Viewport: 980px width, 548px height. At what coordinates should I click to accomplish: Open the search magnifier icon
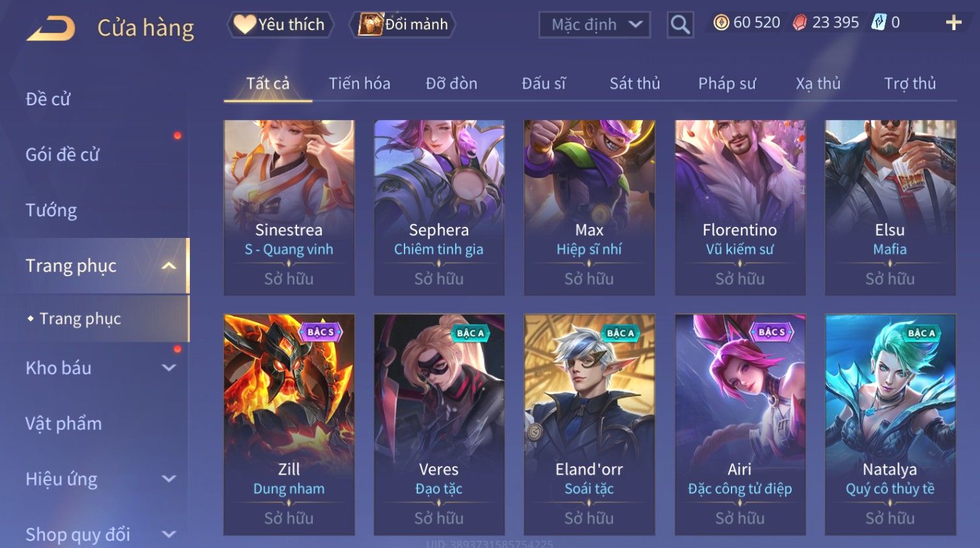coord(680,25)
